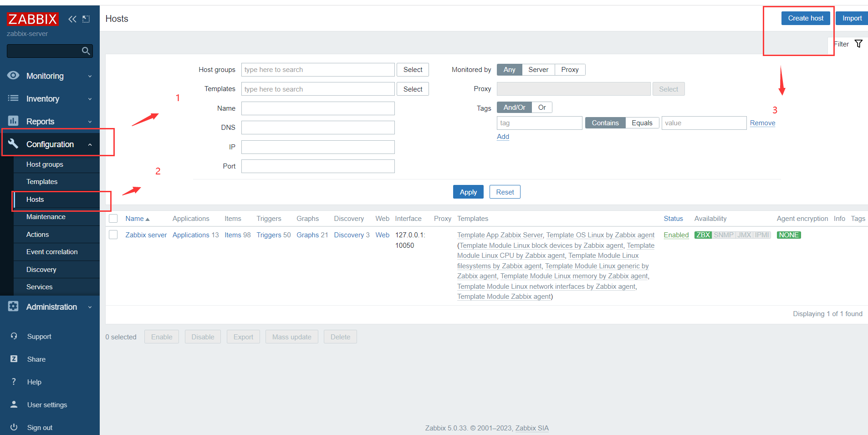Focus the DNS filter field
The width and height of the screenshot is (868, 435).
318,128
